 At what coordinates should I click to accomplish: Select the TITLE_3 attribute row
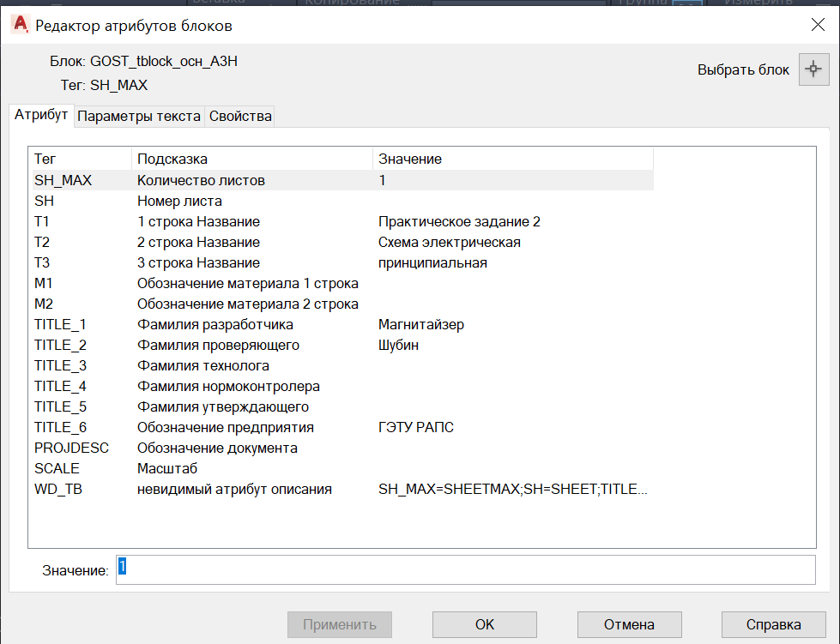(x=343, y=365)
